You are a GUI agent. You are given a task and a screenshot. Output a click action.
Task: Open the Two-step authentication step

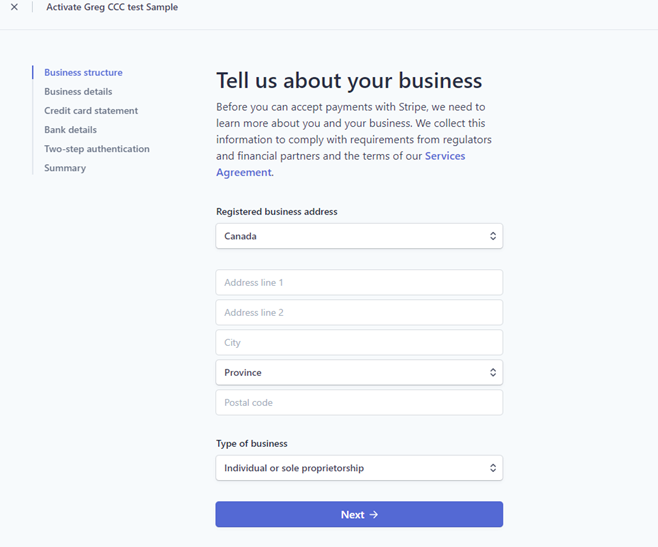tap(97, 149)
